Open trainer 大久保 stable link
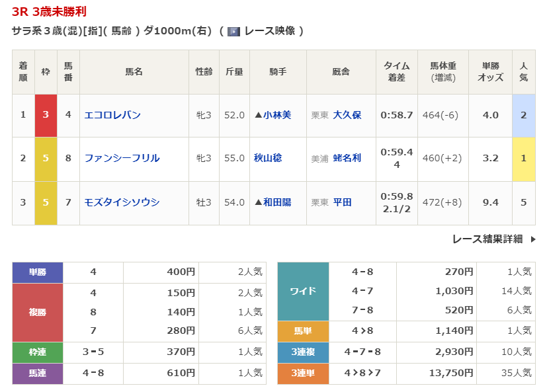Image resolution: width=547 pixels, height=392 pixels. click(347, 115)
